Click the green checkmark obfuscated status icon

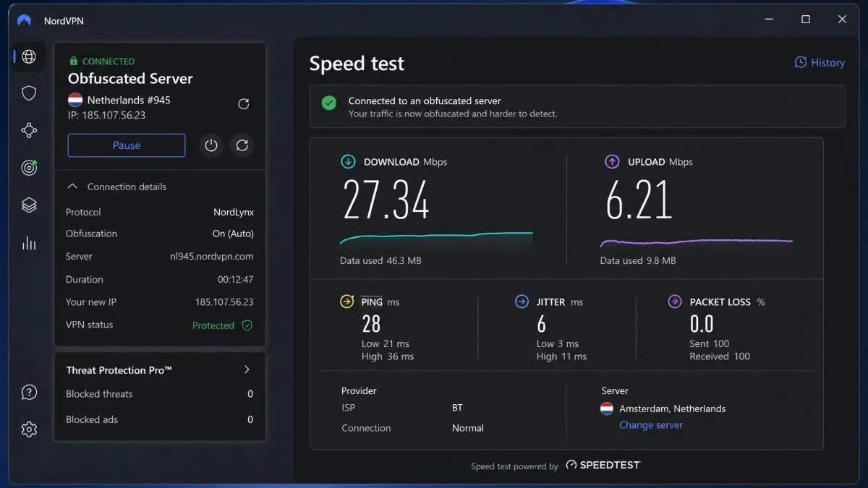tap(329, 103)
